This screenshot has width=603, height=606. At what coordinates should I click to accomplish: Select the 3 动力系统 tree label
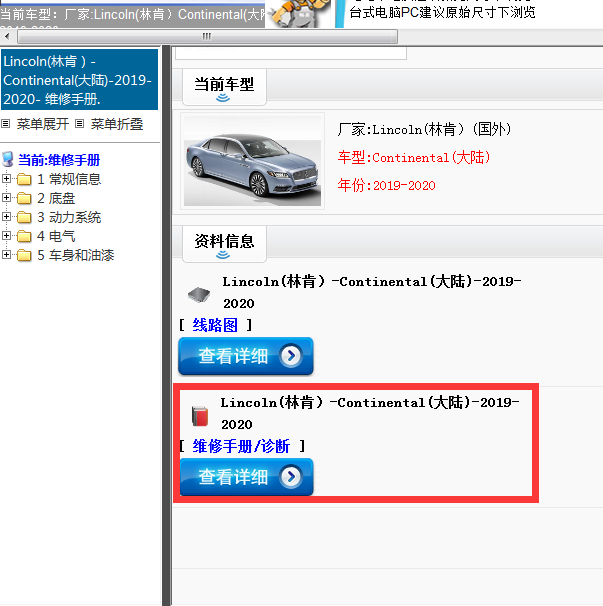[69, 217]
